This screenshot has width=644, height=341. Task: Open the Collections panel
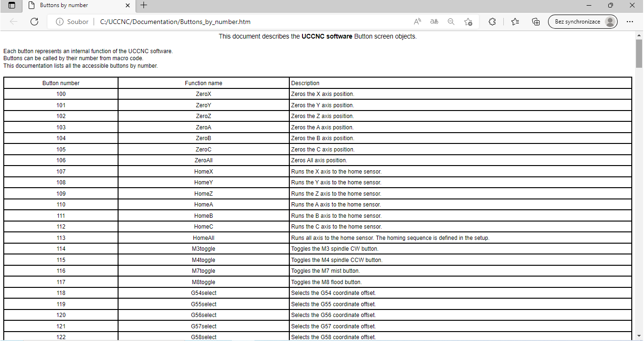[x=536, y=22]
